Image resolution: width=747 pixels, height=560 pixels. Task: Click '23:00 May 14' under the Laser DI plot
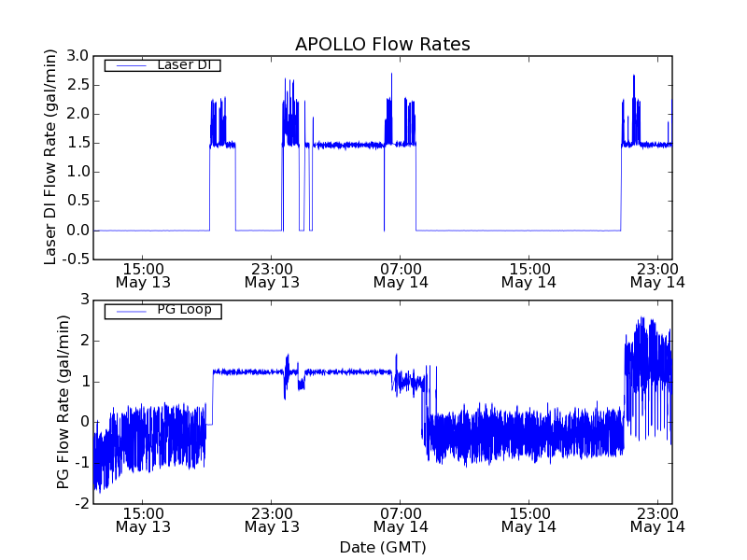(657, 275)
